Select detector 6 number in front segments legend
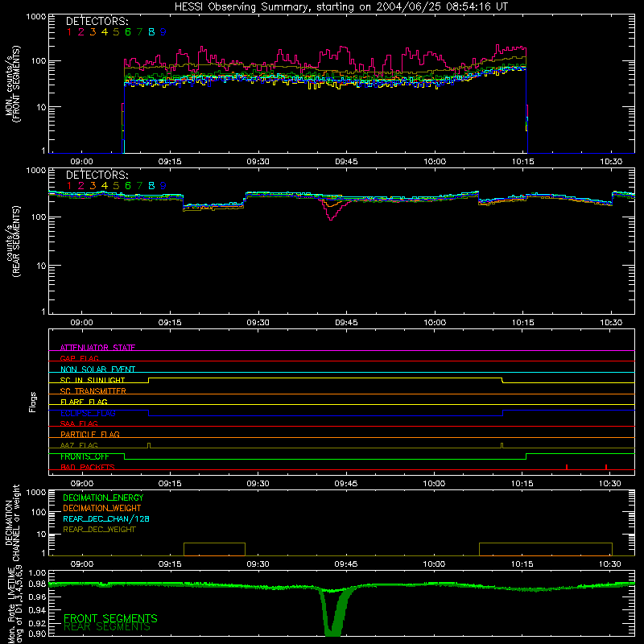This screenshot has width=644, height=644. 128,32
